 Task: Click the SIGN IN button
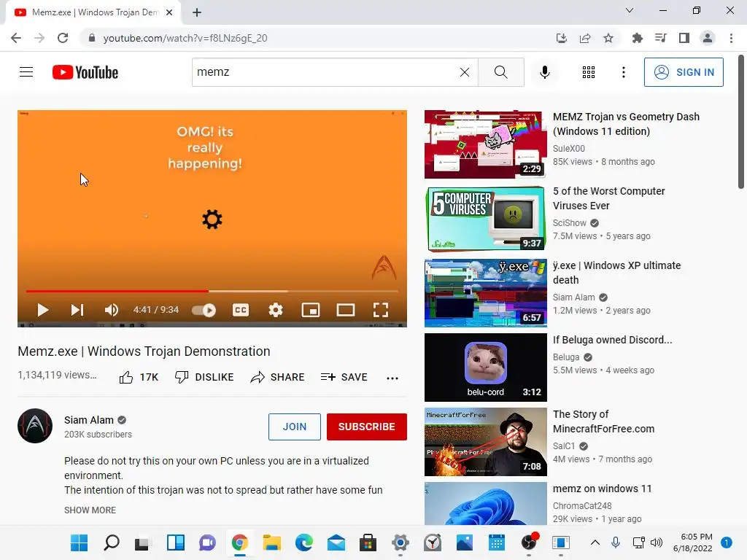[683, 72]
